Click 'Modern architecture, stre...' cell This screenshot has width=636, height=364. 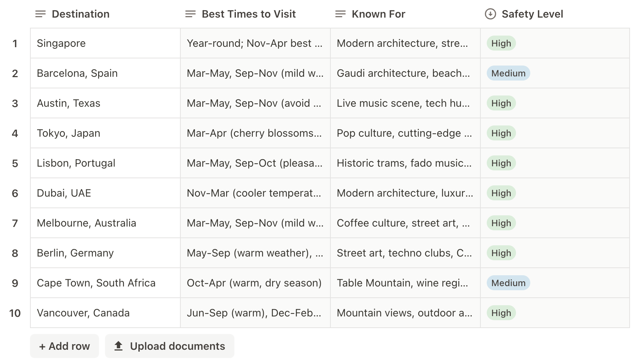click(x=405, y=43)
